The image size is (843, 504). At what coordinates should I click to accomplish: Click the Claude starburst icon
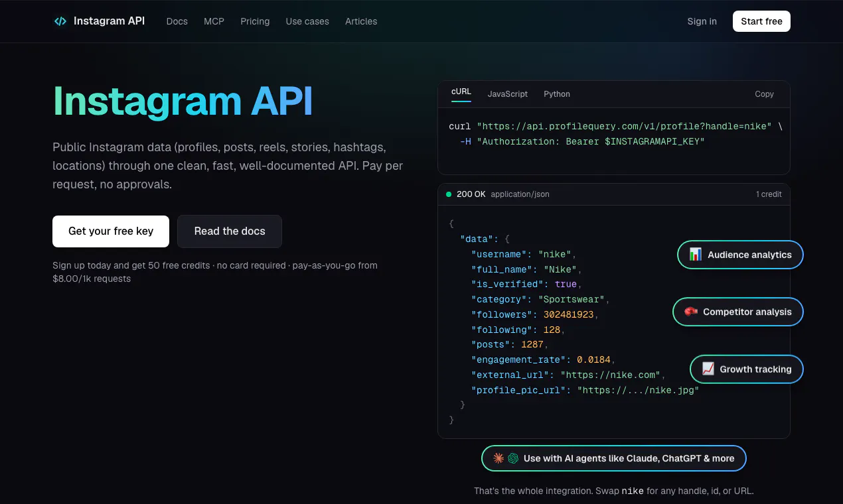click(x=498, y=458)
